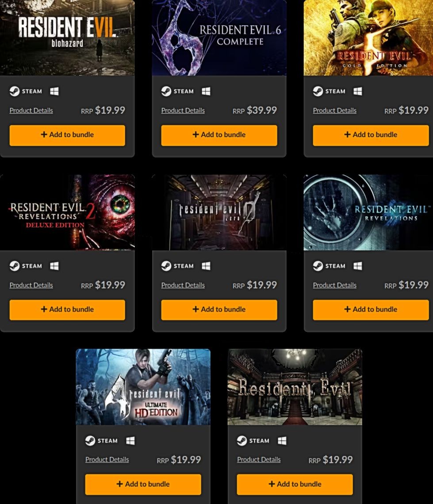Add Resident Evil 4 Ultimate HD Edition to bundle
433x504 pixels.
(x=143, y=484)
